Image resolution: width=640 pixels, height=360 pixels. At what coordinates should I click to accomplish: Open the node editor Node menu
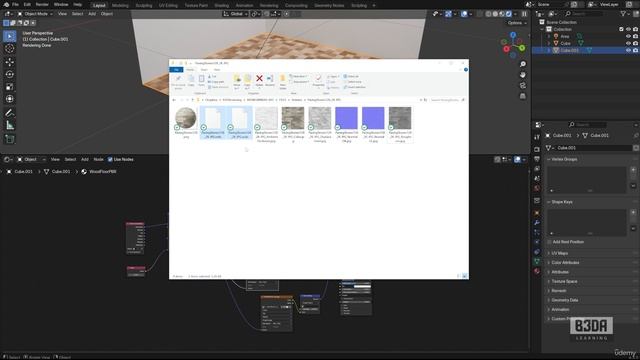pyautogui.click(x=98, y=159)
